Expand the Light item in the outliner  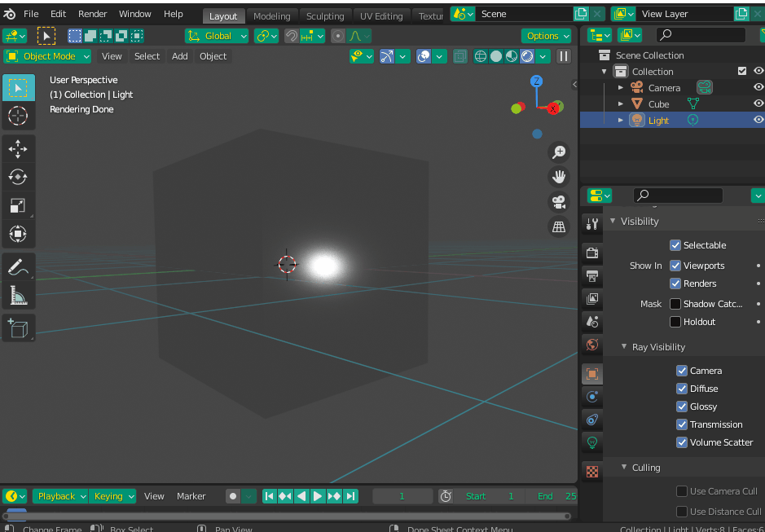pyautogui.click(x=622, y=120)
